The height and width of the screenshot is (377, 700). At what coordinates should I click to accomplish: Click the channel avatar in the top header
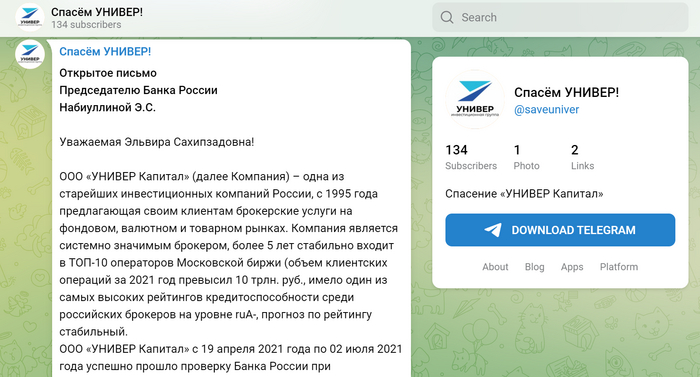(x=30, y=17)
